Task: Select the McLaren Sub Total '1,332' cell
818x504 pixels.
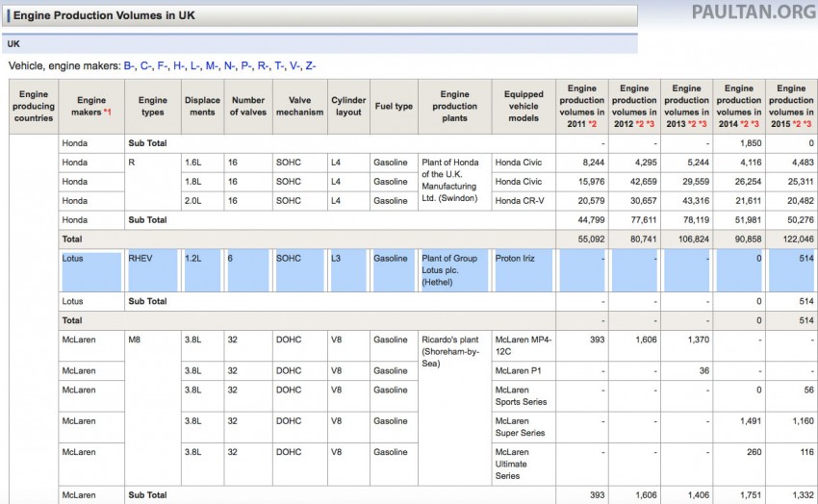Action: point(791,495)
